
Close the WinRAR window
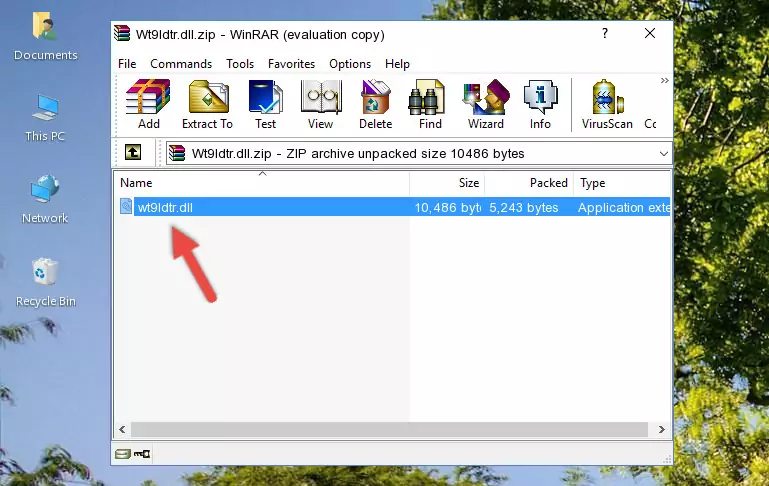coord(650,33)
